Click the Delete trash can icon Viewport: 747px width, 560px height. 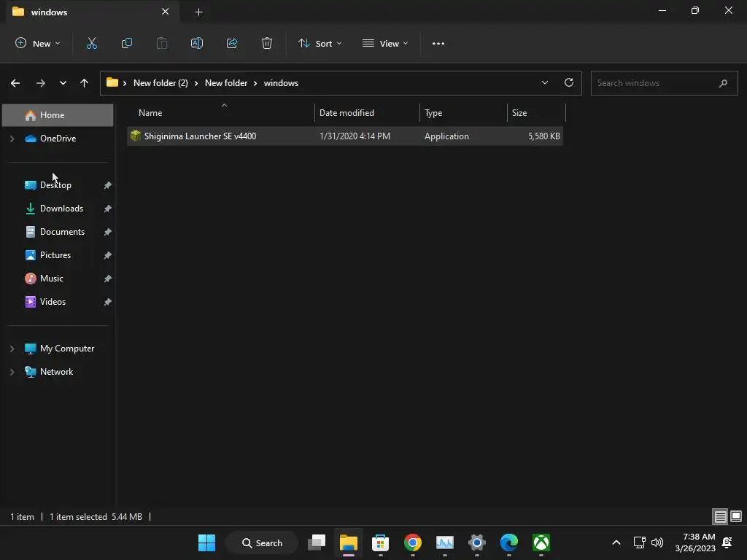[267, 43]
